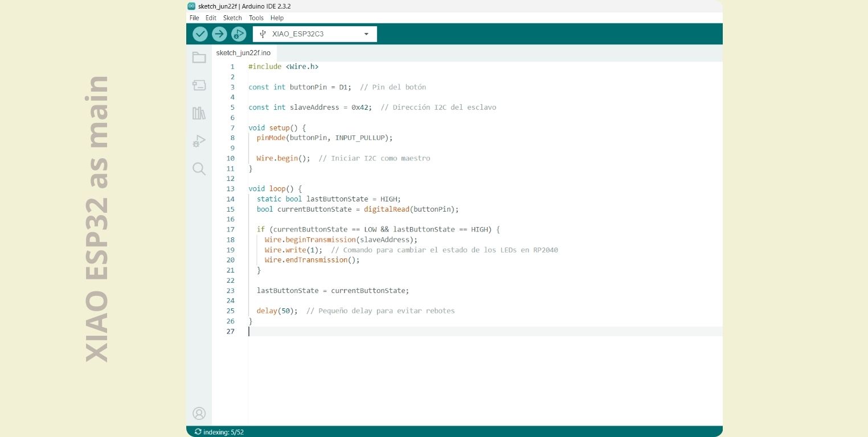Place cursor on empty line 27
The height and width of the screenshot is (437, 868).
485,331
